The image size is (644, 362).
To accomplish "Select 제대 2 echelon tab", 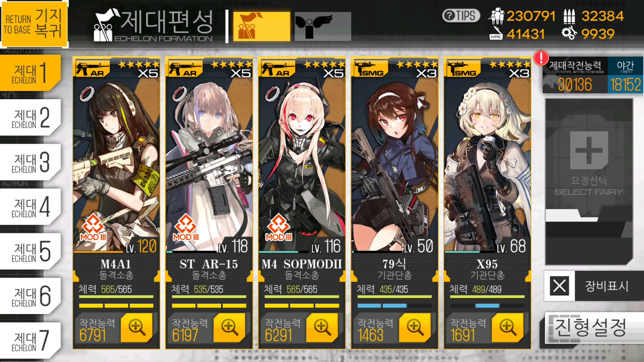I will 30,118.
